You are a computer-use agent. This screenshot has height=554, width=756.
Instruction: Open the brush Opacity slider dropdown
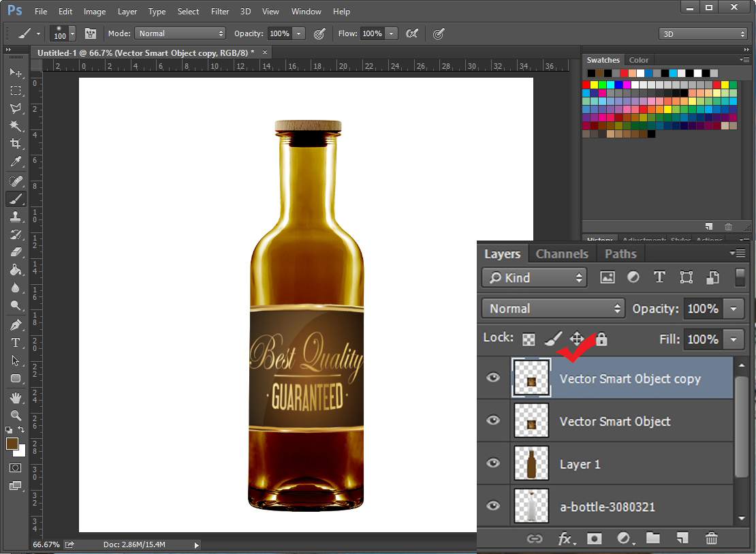point(299,33)
